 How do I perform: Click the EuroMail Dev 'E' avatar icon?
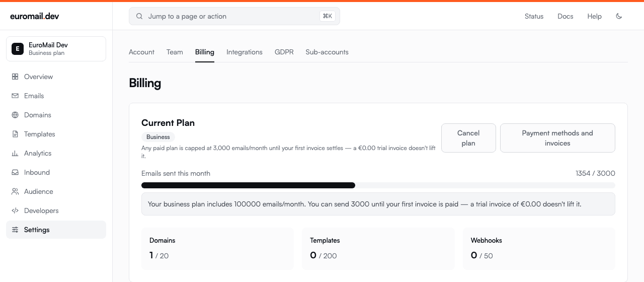pyautogui.click(x=18, y=49)
